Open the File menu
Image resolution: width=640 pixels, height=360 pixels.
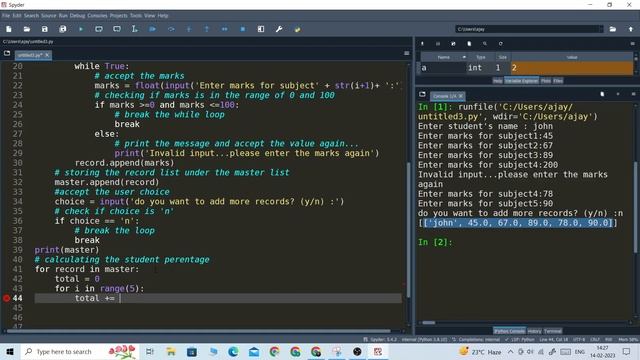click(x=6, y=16)
